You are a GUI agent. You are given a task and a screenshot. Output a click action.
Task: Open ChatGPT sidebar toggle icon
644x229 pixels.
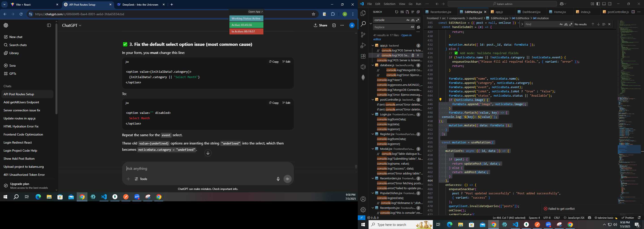[49, 25]
